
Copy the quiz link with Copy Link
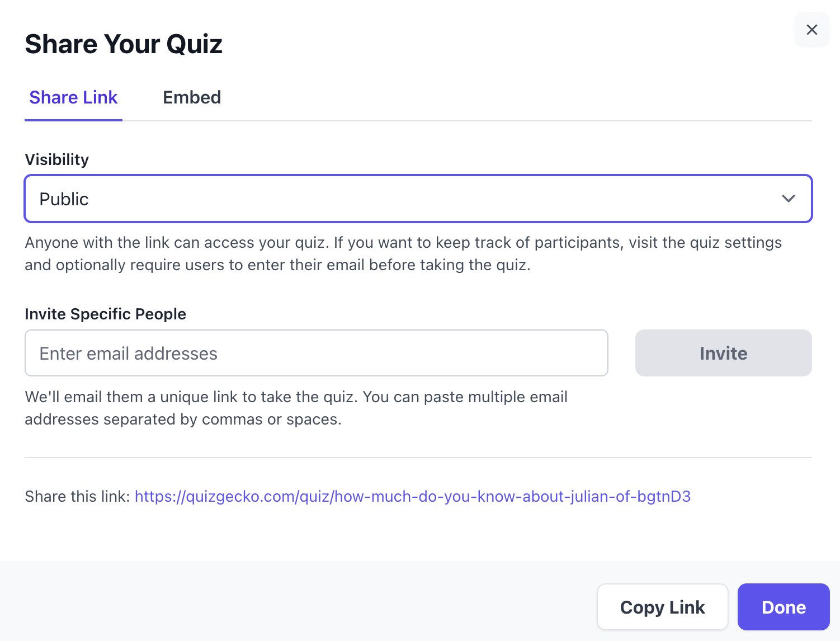point(662,607)
